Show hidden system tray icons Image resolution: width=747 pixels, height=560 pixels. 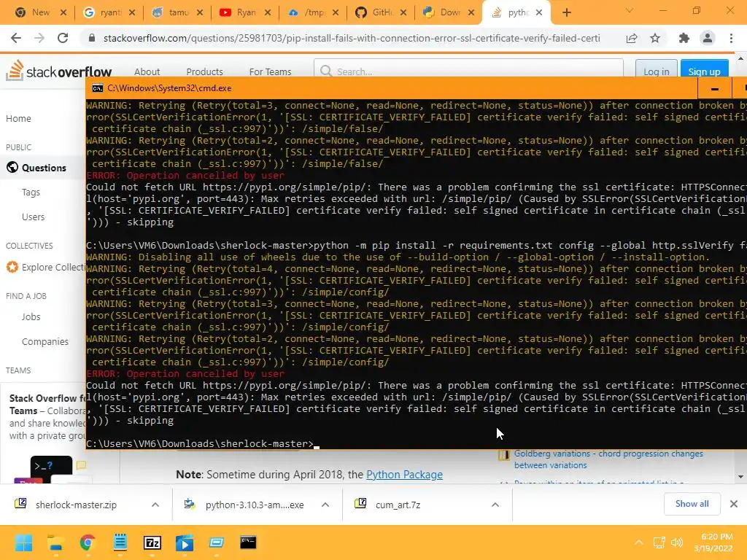(639, 542)
